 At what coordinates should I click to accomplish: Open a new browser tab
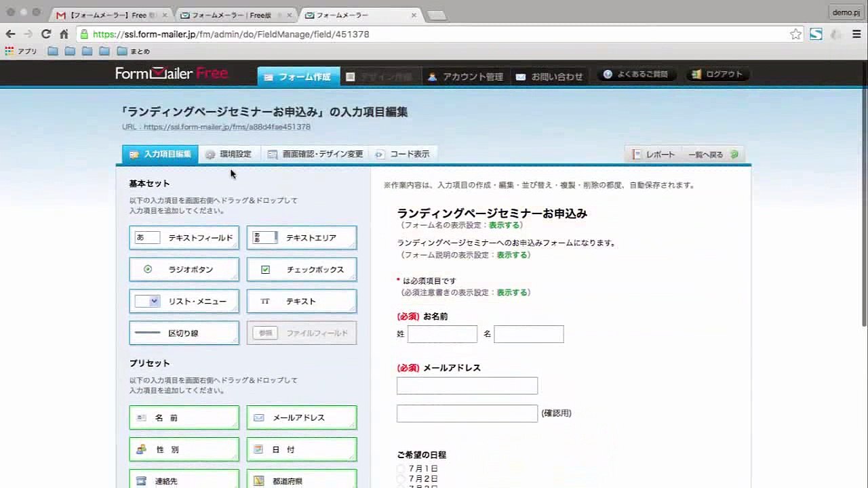pos(437,15)
